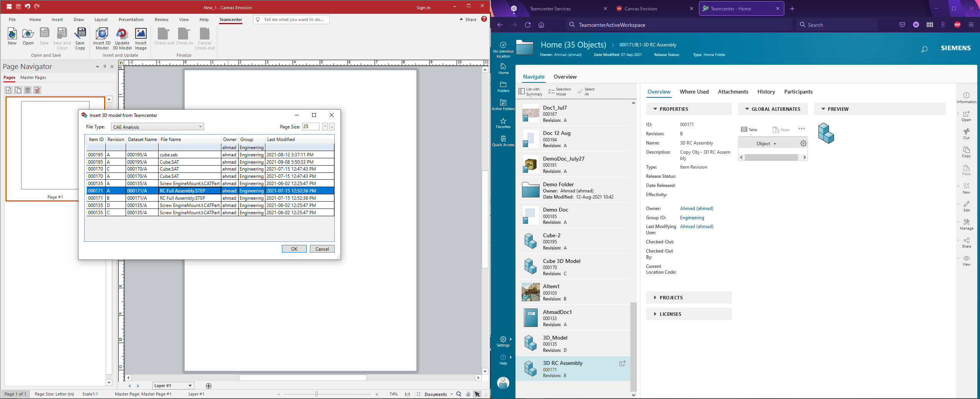Open the File Type dropdown
The width and height of the screenshot is (980, 399).
[157, 127]
